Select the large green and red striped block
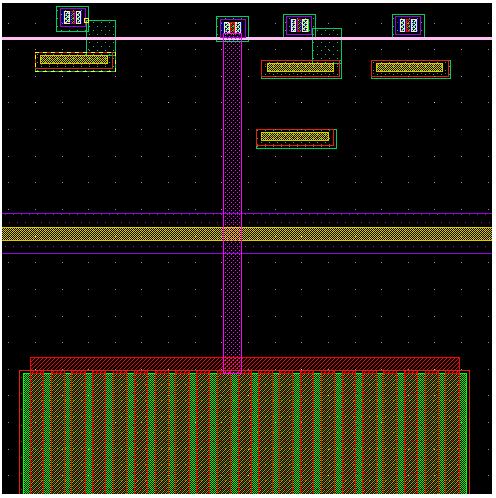 tap(245, 432)
